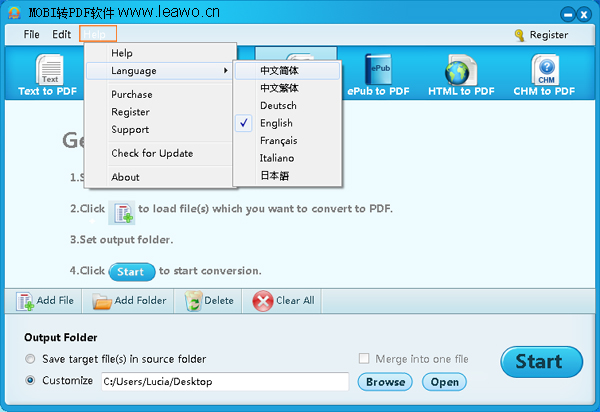The height and width of the screenshot is (412, 600).
Task: Choose Purchase from the Help menu
Action: pos(132,94)
